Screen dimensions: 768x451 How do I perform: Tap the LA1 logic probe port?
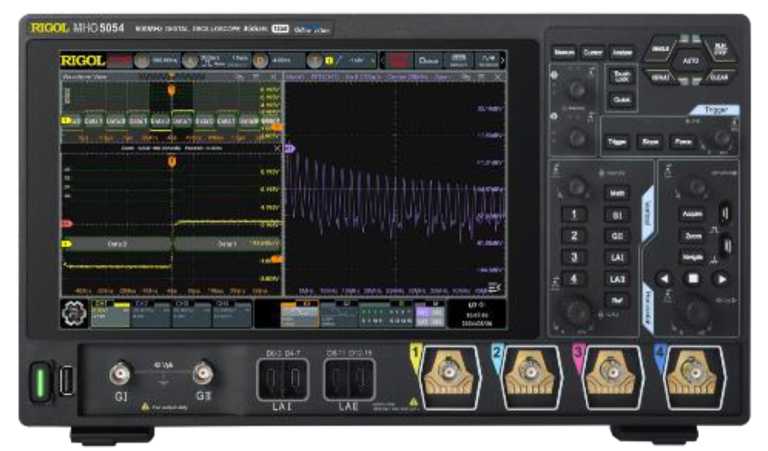283,380
